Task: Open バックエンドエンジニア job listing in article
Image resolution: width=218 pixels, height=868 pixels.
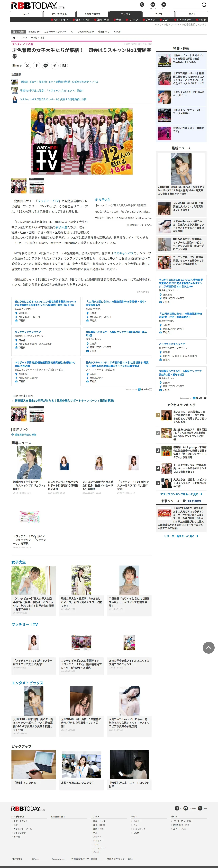Action: click(28, 332)
